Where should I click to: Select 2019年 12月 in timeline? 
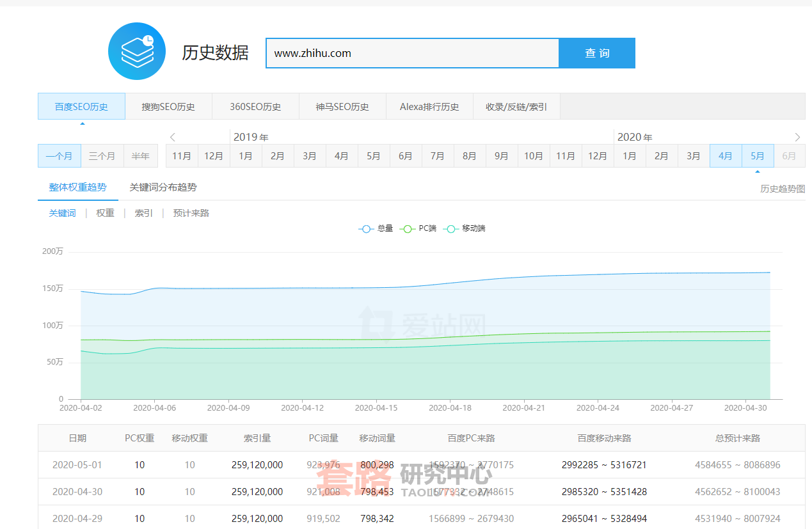click(598, 155)
